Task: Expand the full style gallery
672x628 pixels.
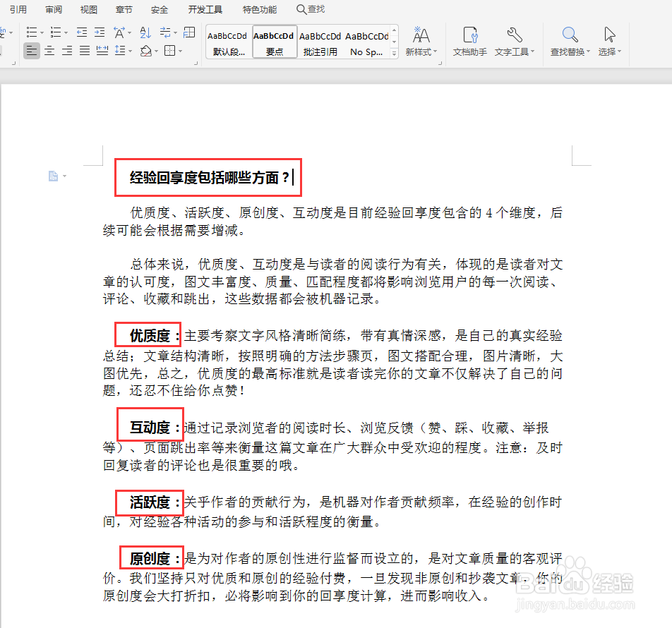Action: pyautogui.click(x=395, y=53)
